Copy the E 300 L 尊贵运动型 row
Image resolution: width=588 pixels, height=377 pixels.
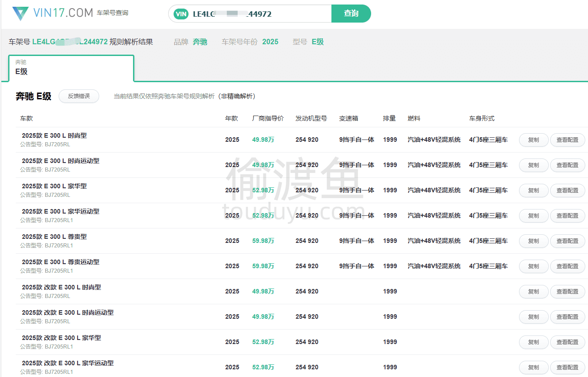pyautogui.click(x=533, y=266)
